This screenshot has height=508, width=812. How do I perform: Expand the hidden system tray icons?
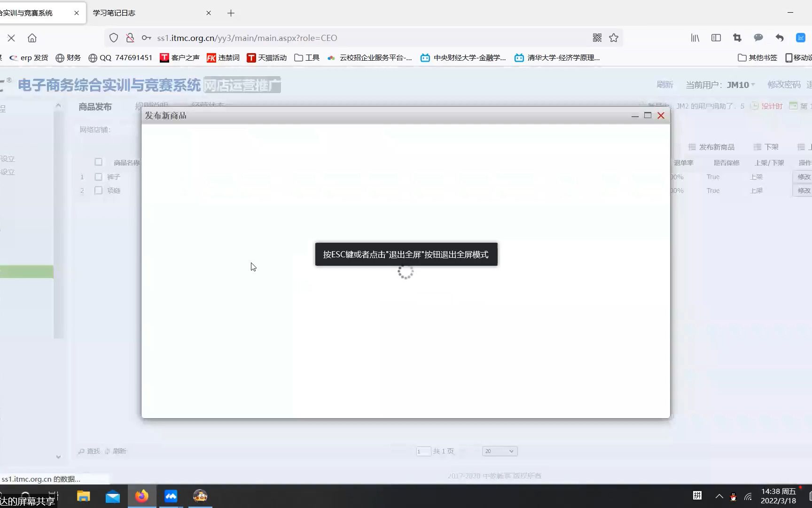[719, 496]
